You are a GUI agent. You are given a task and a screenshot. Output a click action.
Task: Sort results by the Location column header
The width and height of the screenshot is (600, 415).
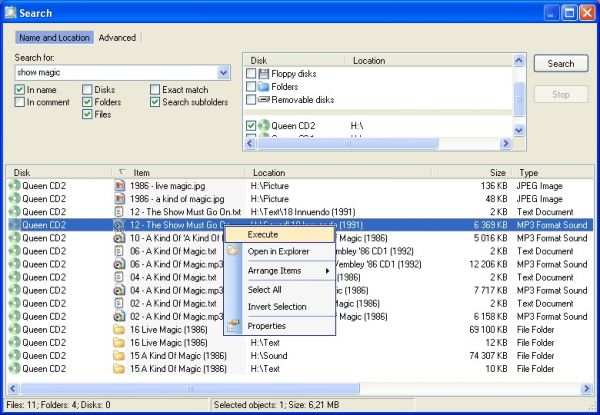(x=339, y=173)
